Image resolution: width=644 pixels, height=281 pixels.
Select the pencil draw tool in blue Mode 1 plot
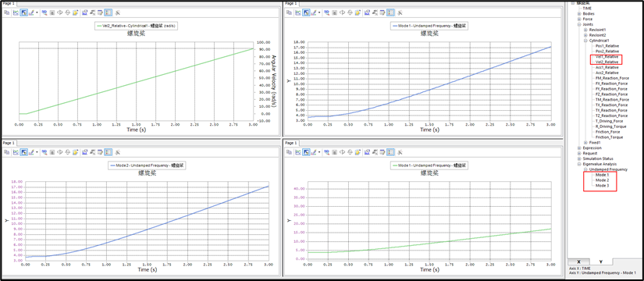pyautogui.click(x=313, y=12)
